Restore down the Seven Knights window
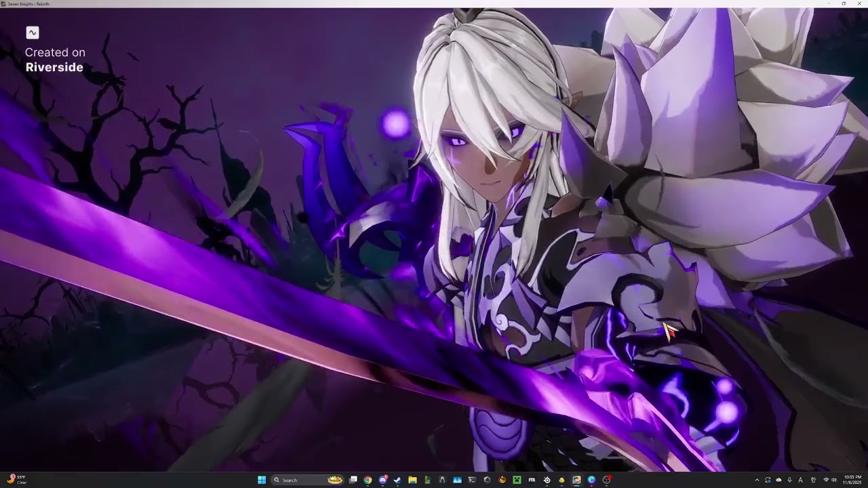This screenshot has width=868, height=488. 844,3
